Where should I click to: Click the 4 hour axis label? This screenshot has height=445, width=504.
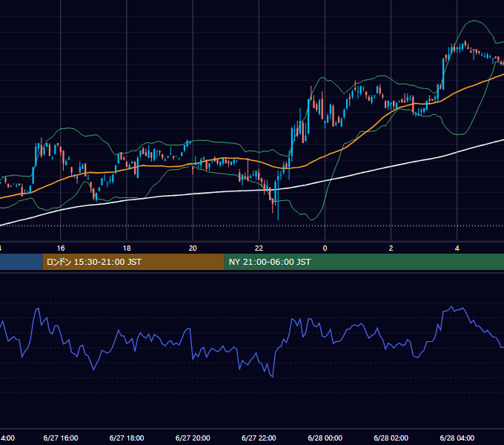coord(457,248)
